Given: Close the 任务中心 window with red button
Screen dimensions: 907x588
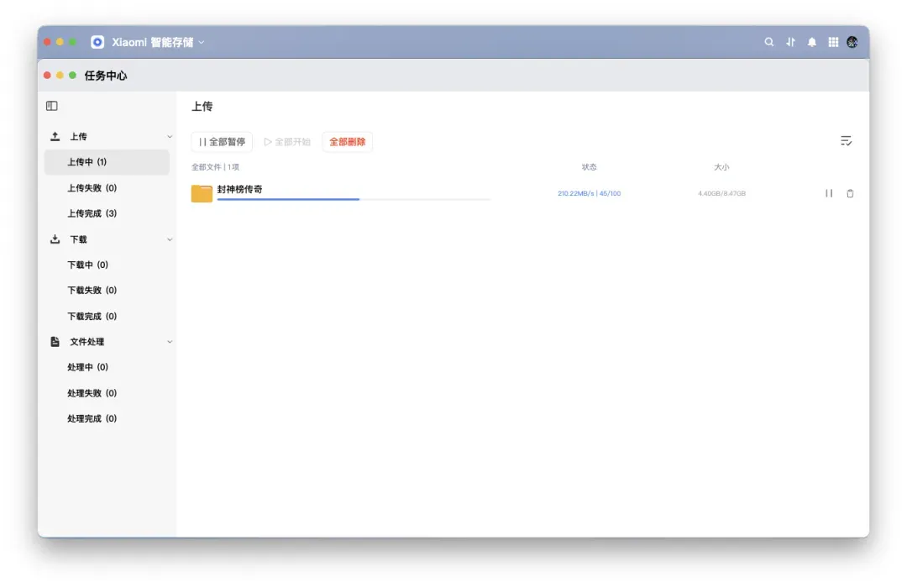Looking at the screenshot, I should (x=47, y=76).
